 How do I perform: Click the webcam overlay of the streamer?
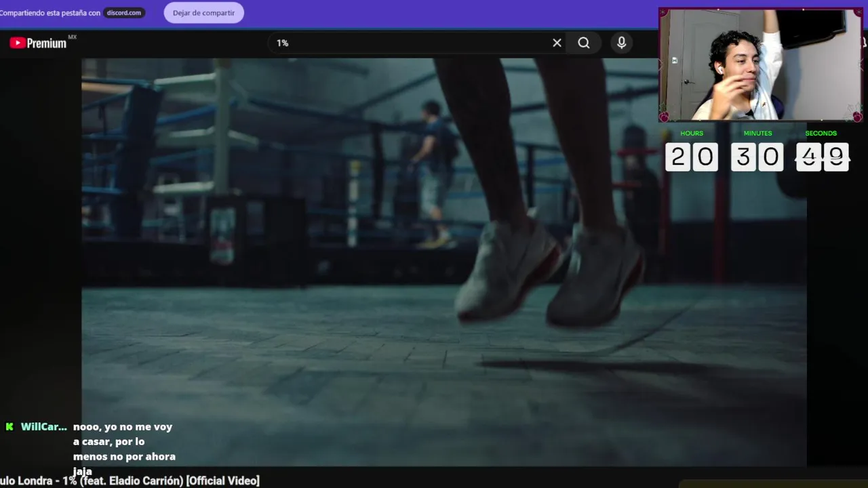click(760, 65)
